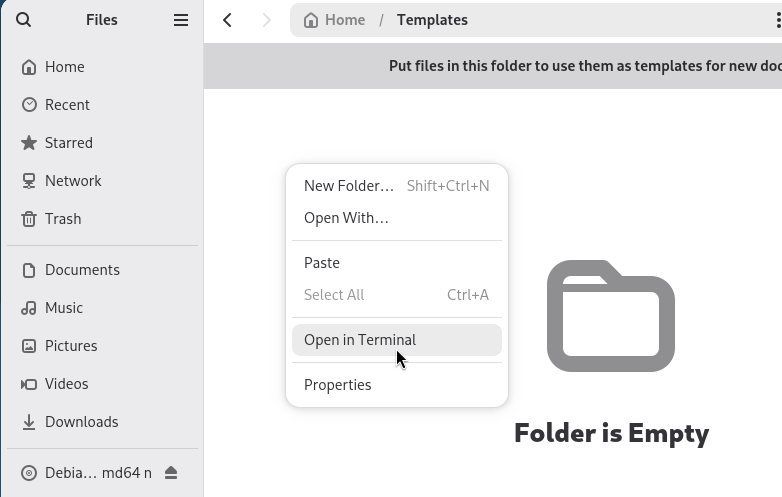Click the Templates path bar segment
This screenshot has width=782, height=497.
click(432, 20)
